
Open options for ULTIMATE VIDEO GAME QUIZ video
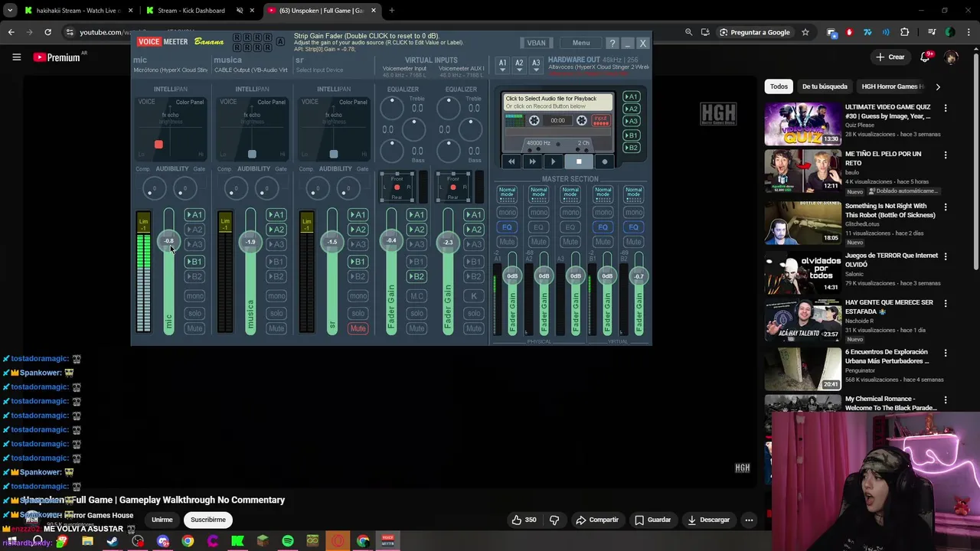[946, 108]
